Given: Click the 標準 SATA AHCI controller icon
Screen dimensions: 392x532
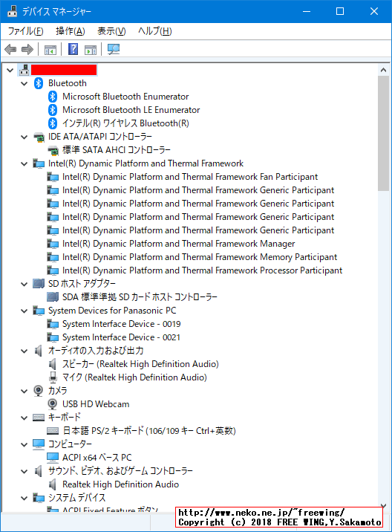Looking at the screenshot, I should point(53,150).
